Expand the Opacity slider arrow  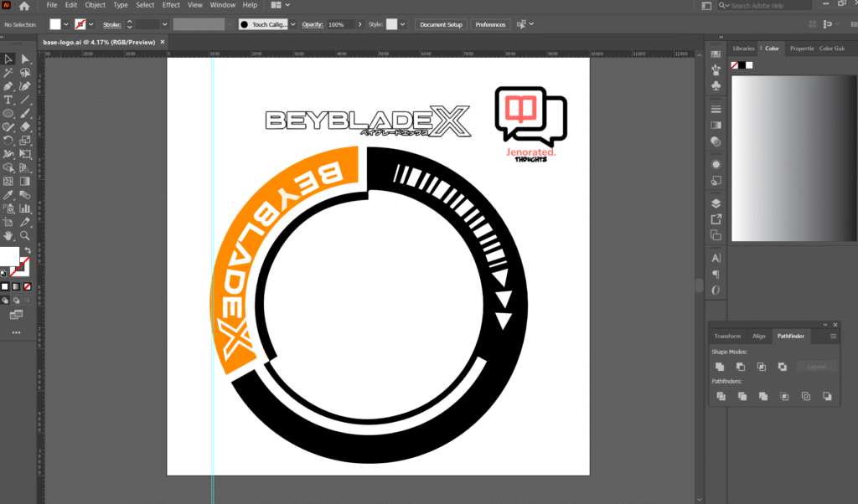coord(359,24)
